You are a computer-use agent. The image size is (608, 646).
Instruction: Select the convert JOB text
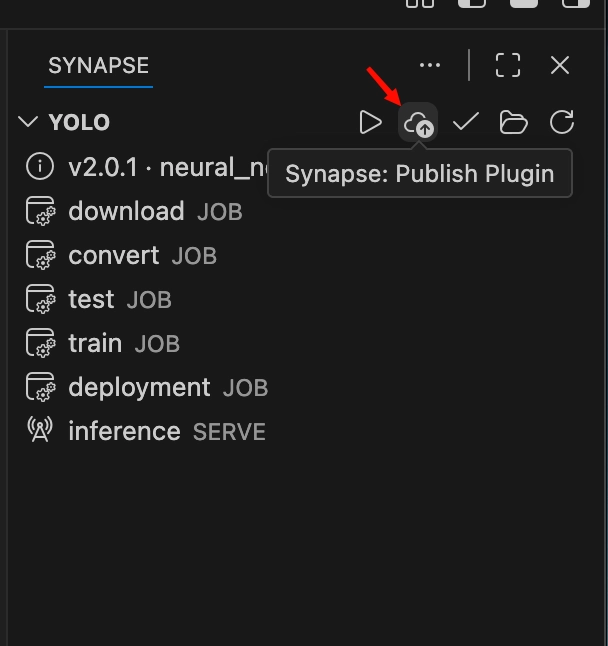click(x=143, y=255)
